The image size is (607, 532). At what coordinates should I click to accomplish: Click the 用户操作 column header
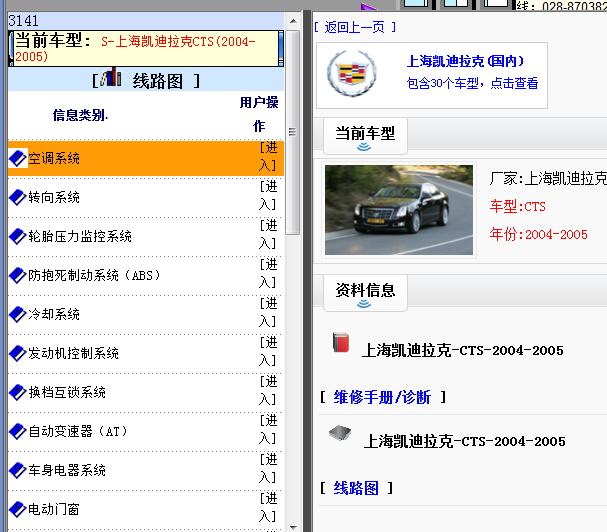pyautogui.click(x=259, y=114)
